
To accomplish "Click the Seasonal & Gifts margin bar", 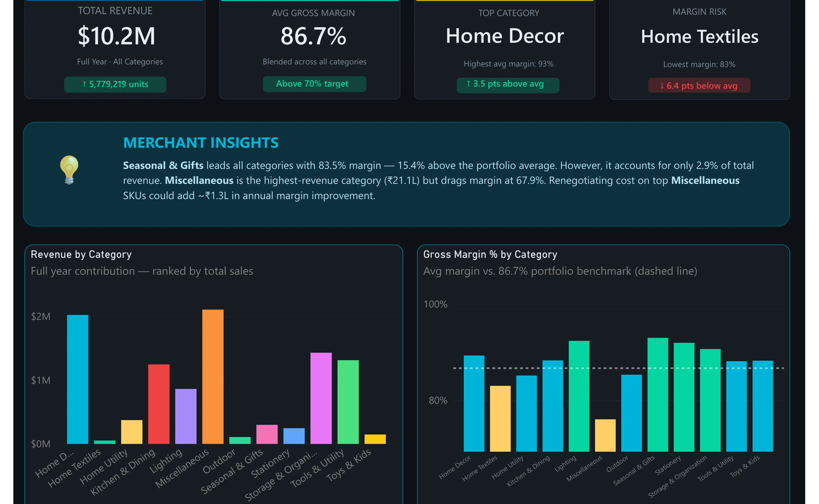I will [x=658, y=395].
